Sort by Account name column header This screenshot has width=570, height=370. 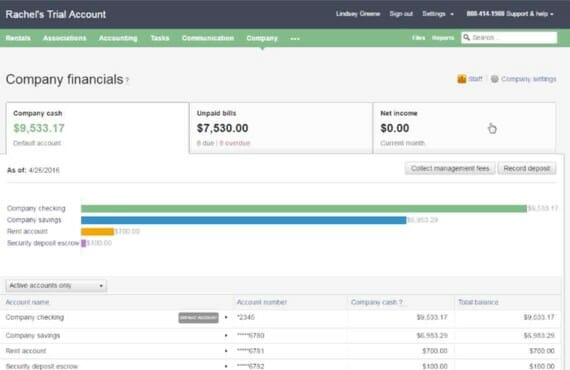[x=27, y=302]
